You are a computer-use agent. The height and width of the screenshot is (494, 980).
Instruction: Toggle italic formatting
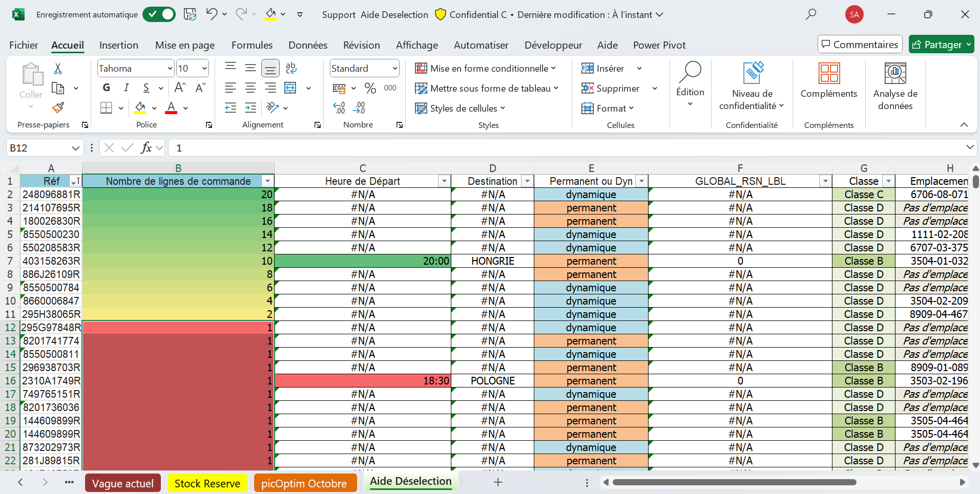click(x=126, y=88)
